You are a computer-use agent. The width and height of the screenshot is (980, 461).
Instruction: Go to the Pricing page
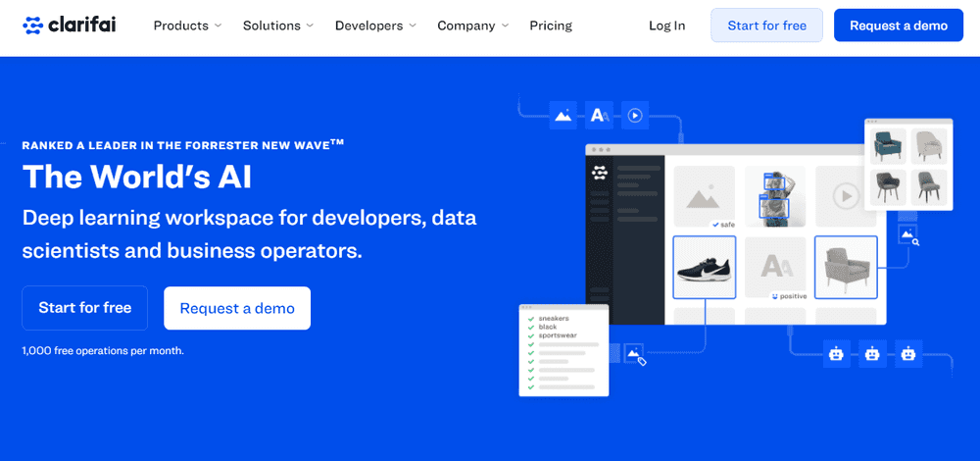tap(551, 26)
